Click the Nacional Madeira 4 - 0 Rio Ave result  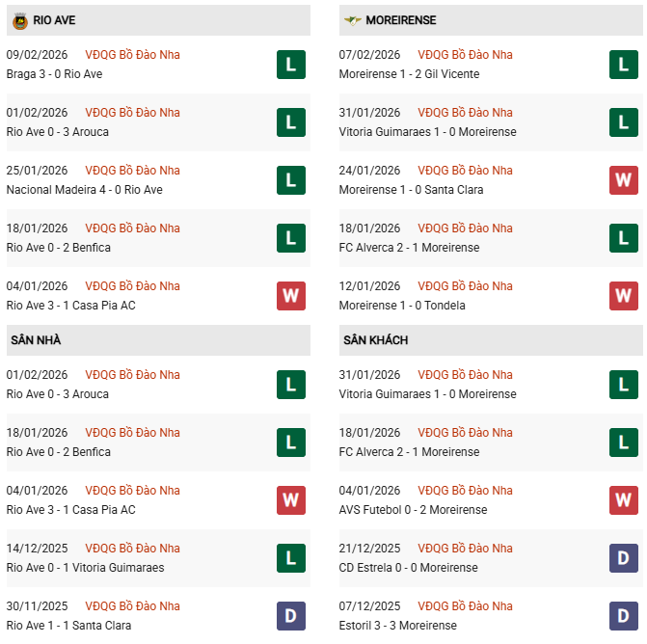[x=84, y=190]
